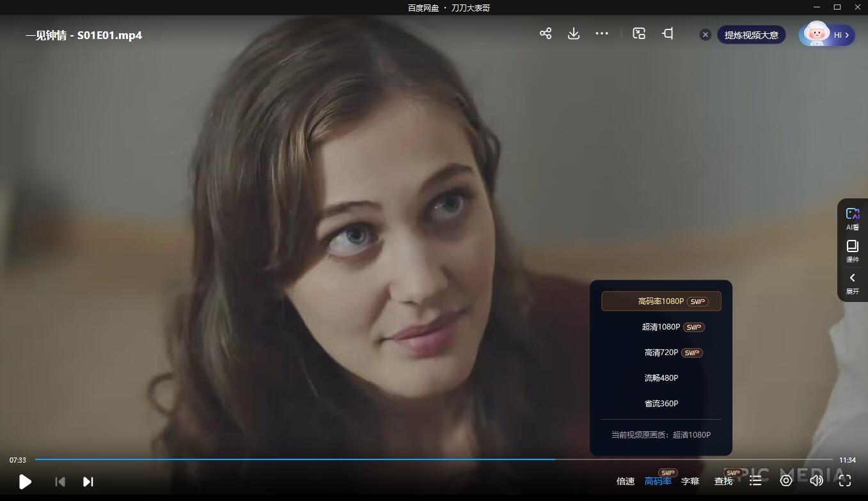
Task: Open player settings hexagon icon
Action: (x=785, y=481)
